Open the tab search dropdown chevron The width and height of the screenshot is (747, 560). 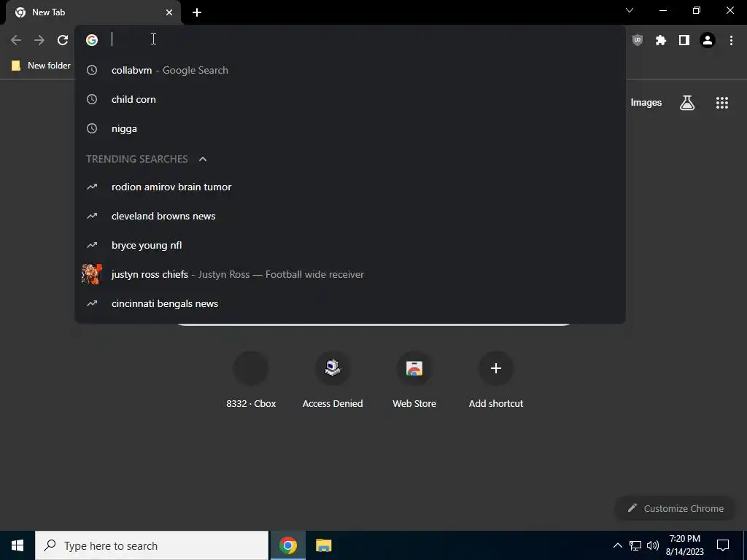(x=630, y=10)
